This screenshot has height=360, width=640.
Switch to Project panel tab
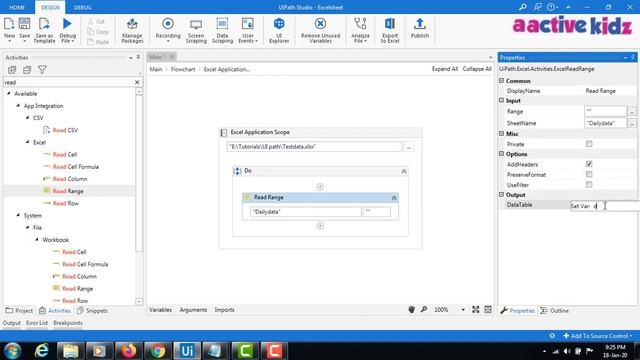[x=19, y=311]
